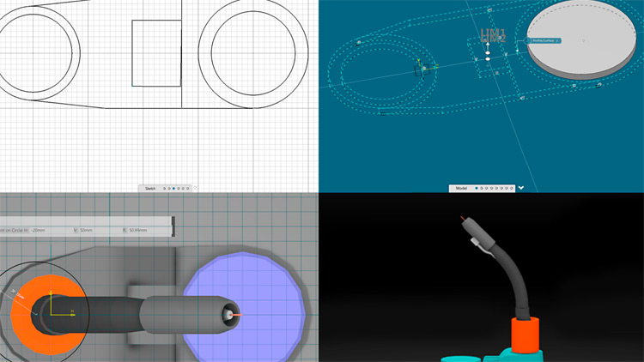Click the orange sleeve in the 3D render
Viewport: 644px width, 362px height.
click(x=523, y=335)
